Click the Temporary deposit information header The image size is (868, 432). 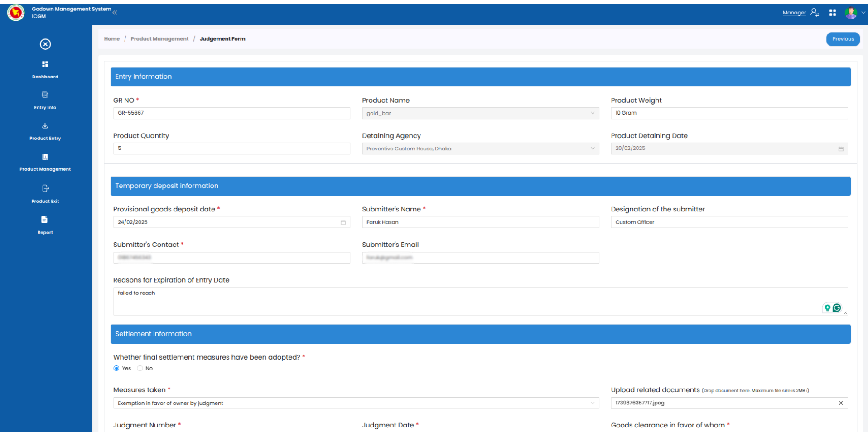(x=480, y=186)
